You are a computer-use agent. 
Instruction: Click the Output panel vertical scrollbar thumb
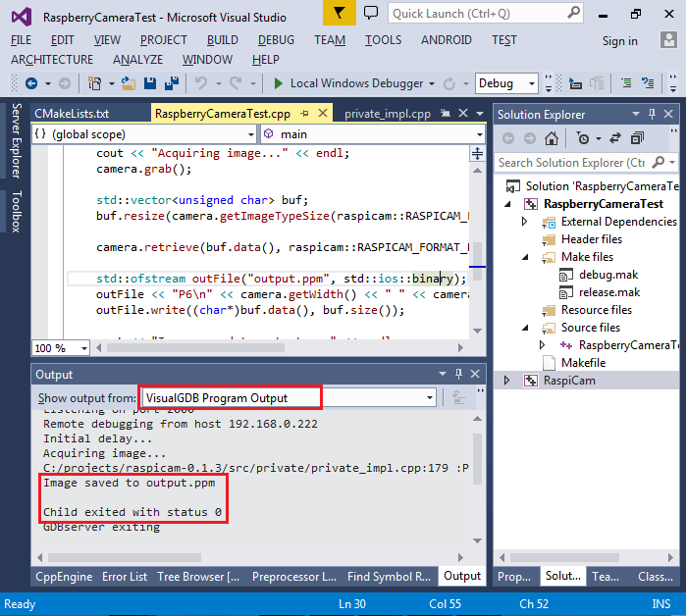(477, 459)
